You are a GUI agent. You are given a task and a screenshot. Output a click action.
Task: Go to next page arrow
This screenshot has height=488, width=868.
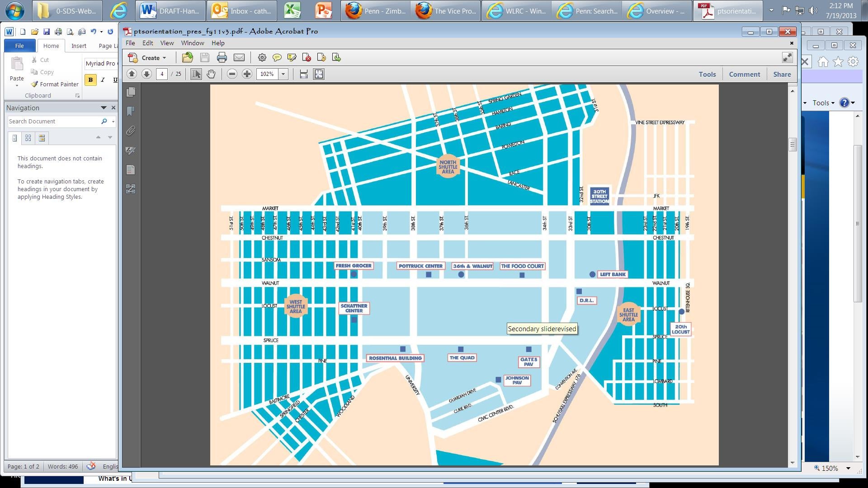(x=146, y=74)
